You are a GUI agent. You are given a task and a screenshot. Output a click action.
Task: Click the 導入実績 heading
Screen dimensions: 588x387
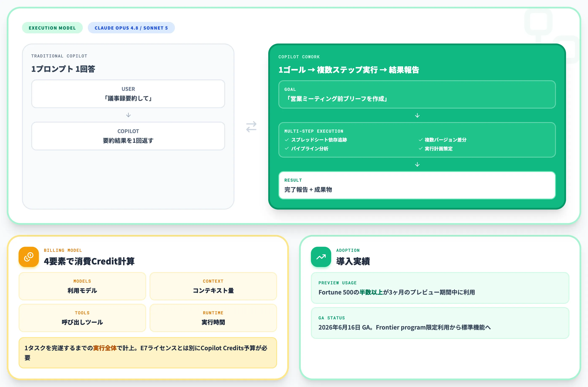353,261
